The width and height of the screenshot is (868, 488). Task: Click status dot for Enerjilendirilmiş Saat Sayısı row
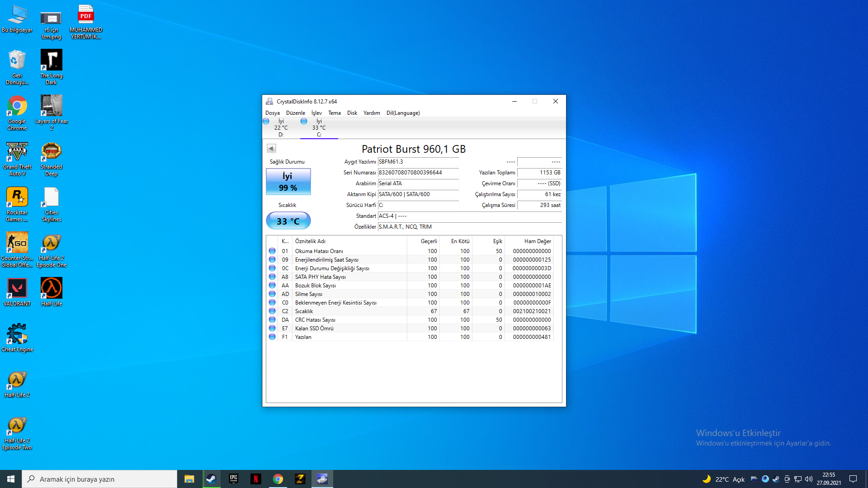point(272,259)
